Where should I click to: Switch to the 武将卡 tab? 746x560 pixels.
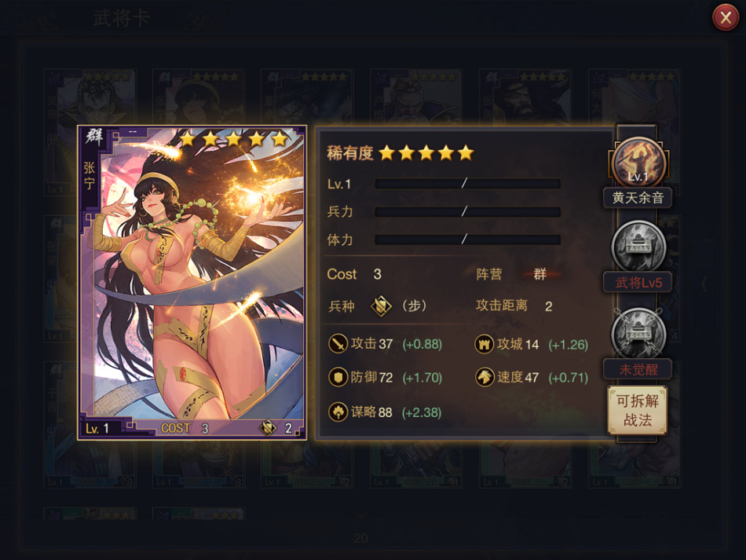(122, 19)
